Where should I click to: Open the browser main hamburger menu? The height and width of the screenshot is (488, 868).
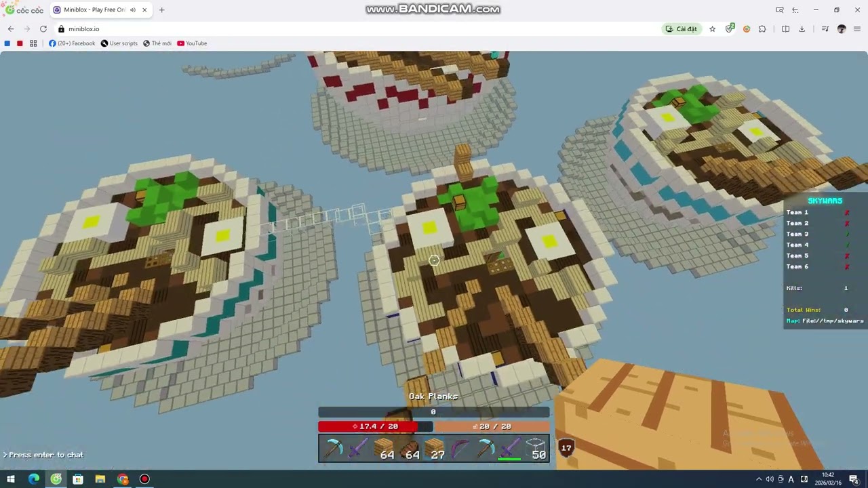[857, 29]
